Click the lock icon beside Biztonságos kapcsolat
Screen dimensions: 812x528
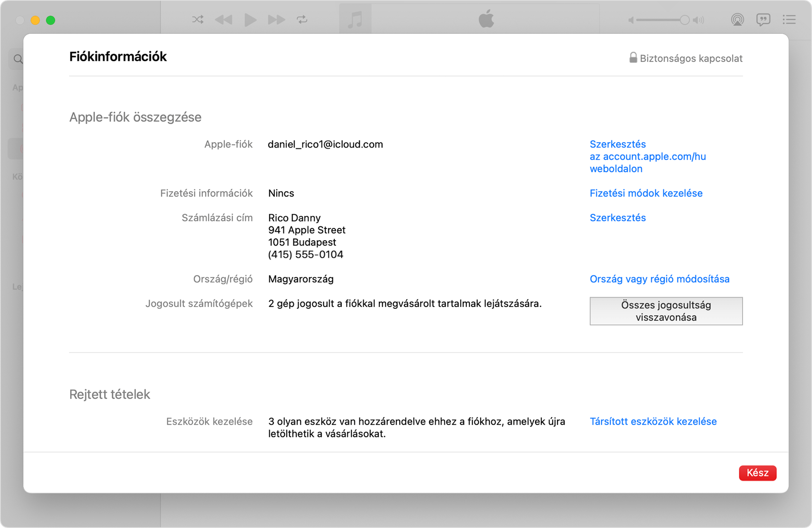click(633, 58)
